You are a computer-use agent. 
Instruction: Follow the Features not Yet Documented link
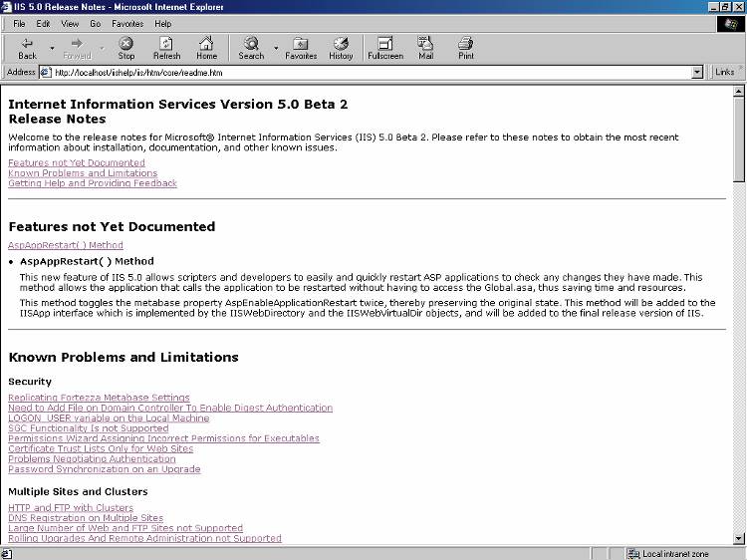tap(77, 163)
